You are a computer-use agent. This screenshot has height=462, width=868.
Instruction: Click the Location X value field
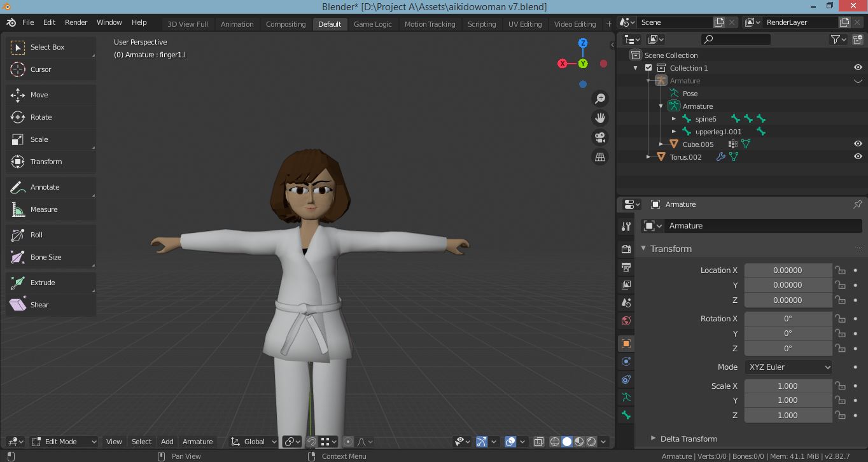[x=788, y=270]
